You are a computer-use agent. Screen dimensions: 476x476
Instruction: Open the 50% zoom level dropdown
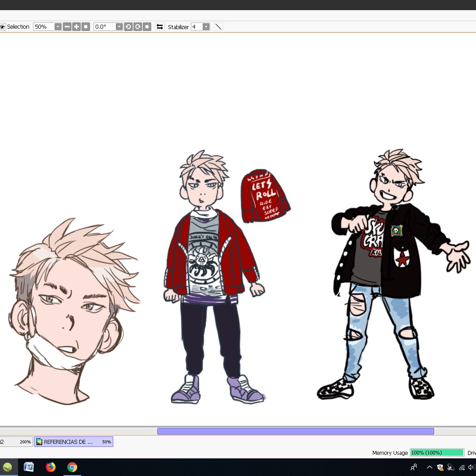pos(58,27)
